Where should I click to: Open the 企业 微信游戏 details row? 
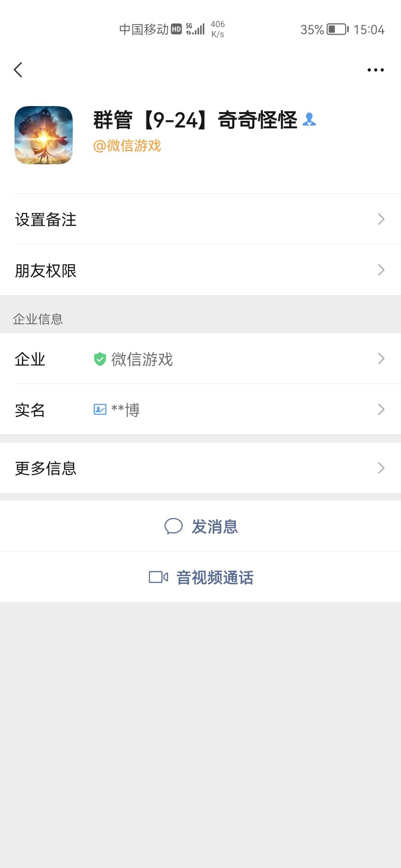tap(200, 359)
